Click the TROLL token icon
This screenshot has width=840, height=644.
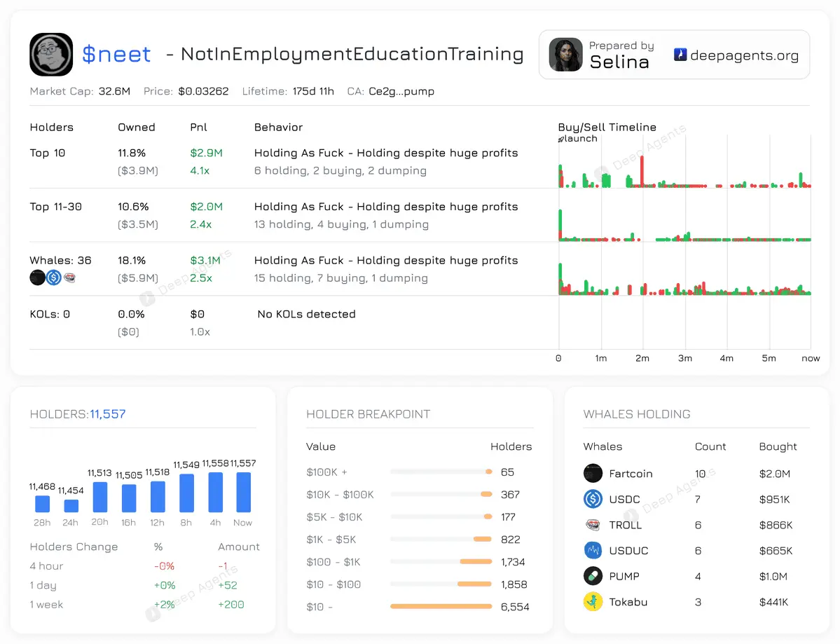click(x=593, y=525)
